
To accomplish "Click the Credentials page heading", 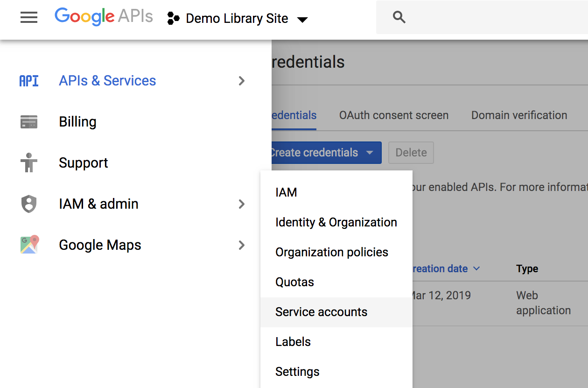I will 308,62.
